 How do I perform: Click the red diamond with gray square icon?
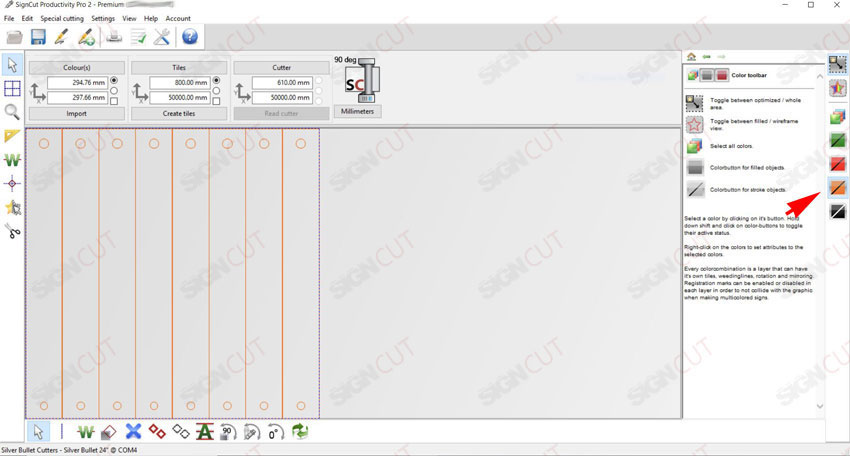109,432
